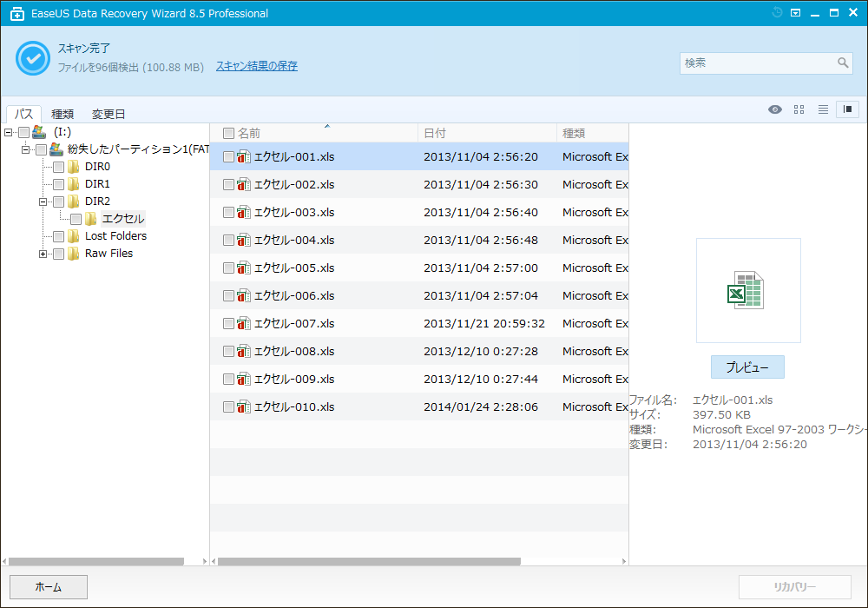This screenshot has width=868, height=608.
Task: Collapse the DIR2 folder node
Action: 43,202
